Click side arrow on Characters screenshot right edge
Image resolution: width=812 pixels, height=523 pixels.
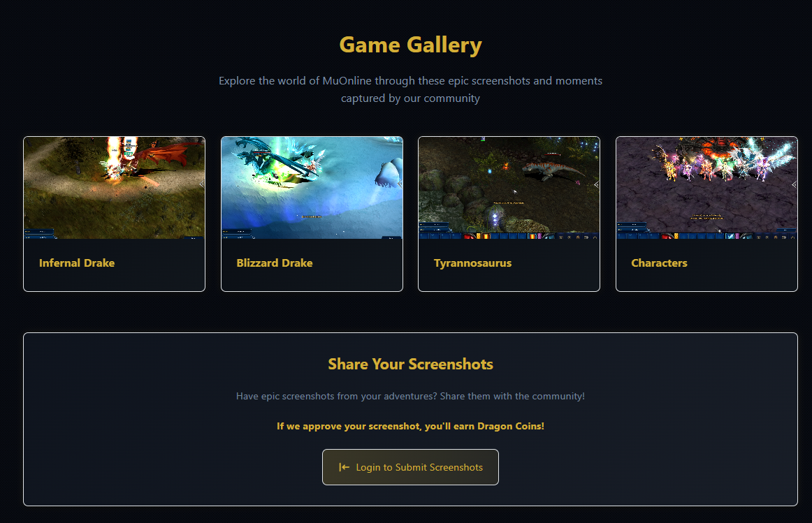tap(794, 184)
